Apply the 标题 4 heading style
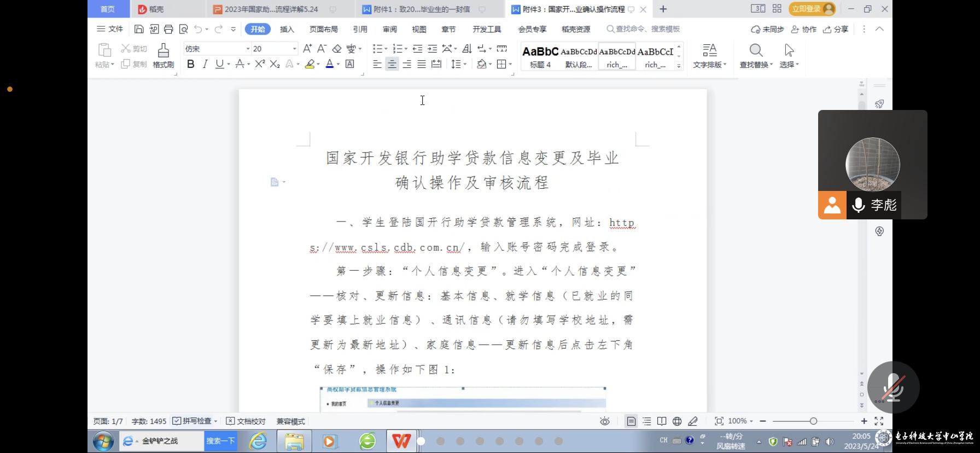This screenshot has height=453, width=980. tap(540, 56)
